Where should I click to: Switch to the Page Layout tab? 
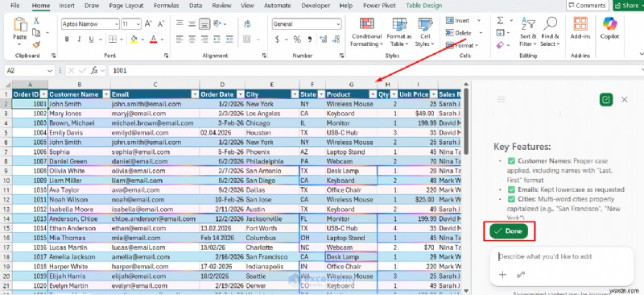(x=126, y=6)
